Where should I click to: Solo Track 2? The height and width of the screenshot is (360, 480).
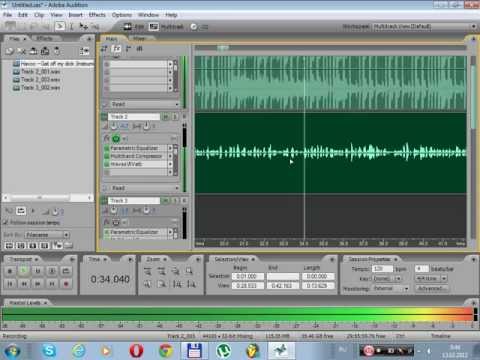[175, 117]
